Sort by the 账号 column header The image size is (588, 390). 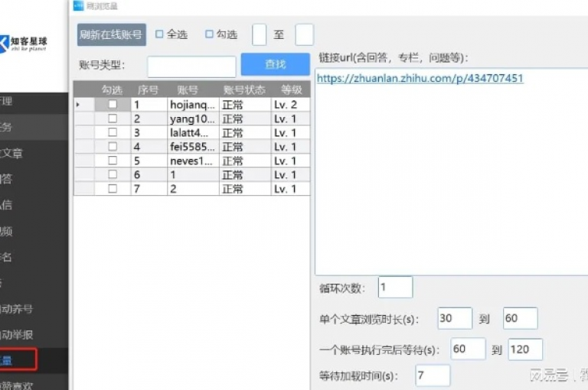(x=188, y=89)
